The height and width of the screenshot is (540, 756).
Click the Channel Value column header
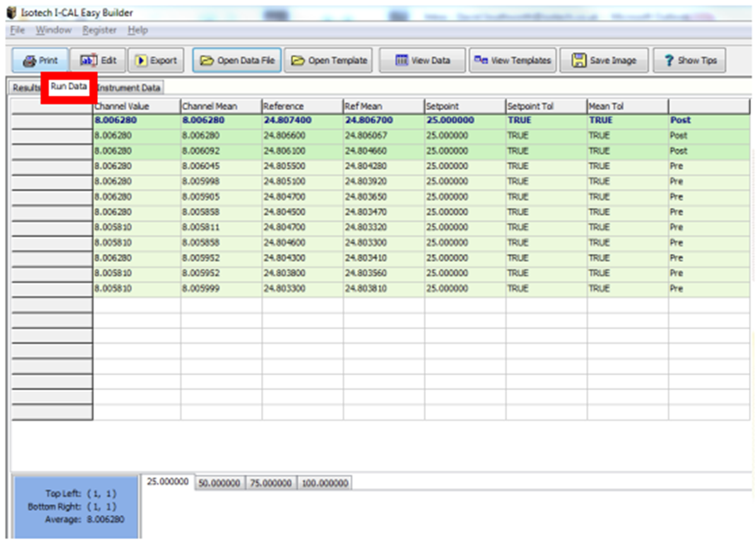click(x=137, y=106)
